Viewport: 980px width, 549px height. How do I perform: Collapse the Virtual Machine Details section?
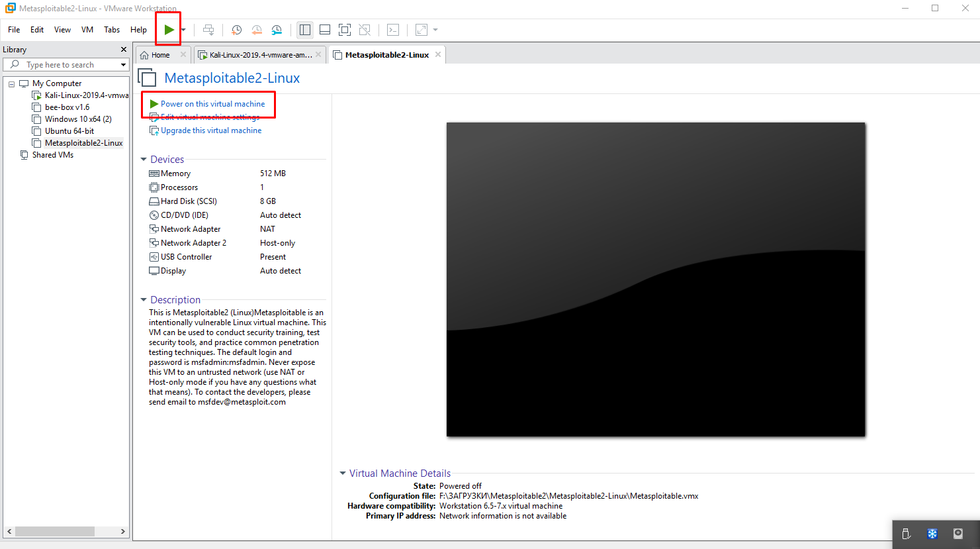343,474
